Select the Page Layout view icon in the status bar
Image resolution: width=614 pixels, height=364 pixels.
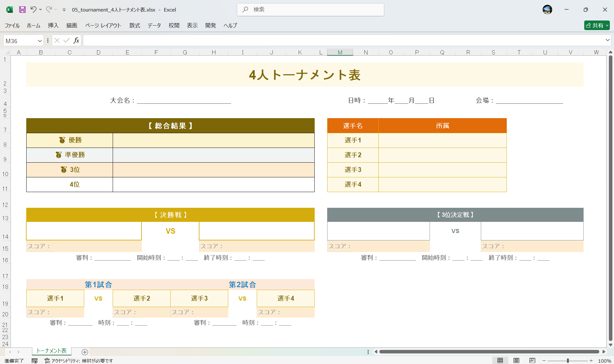click(516, 360)
